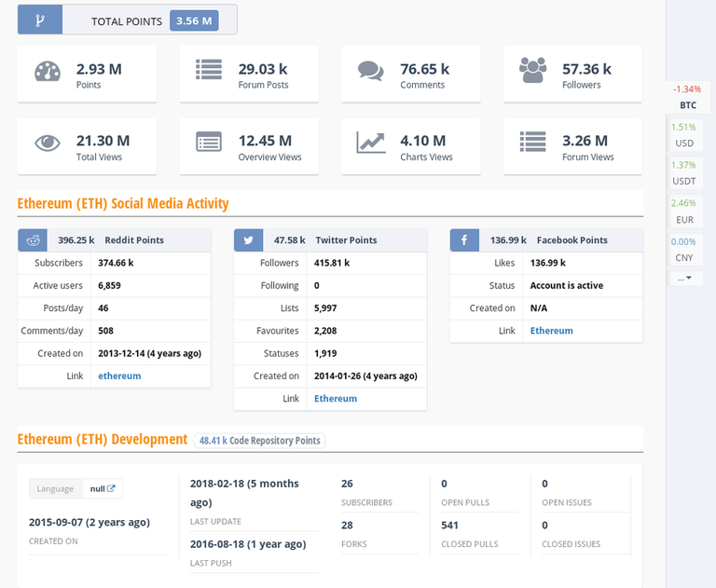Image resolution: width=716 pixels, height=588 pixels.
Task: Click the 48.41 k Code Repository Points badge
Action: 259,440
